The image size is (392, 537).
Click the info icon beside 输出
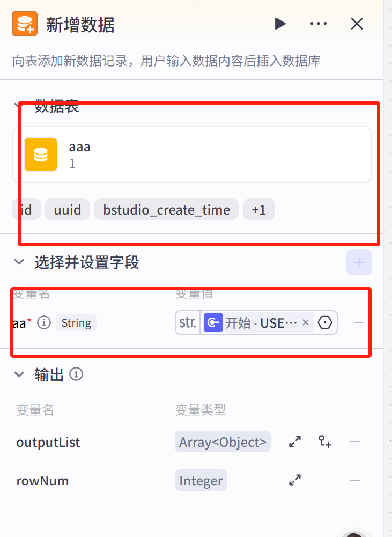pos(76,374)
